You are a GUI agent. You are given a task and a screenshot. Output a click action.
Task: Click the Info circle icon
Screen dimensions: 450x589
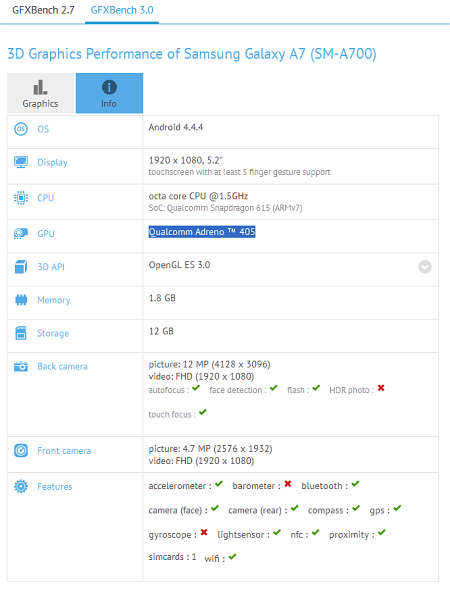109,87
